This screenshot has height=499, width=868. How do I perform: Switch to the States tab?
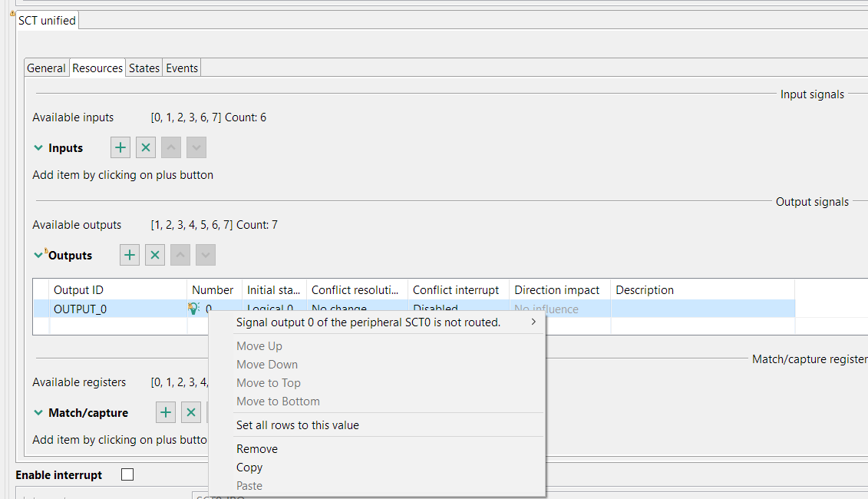144,68
